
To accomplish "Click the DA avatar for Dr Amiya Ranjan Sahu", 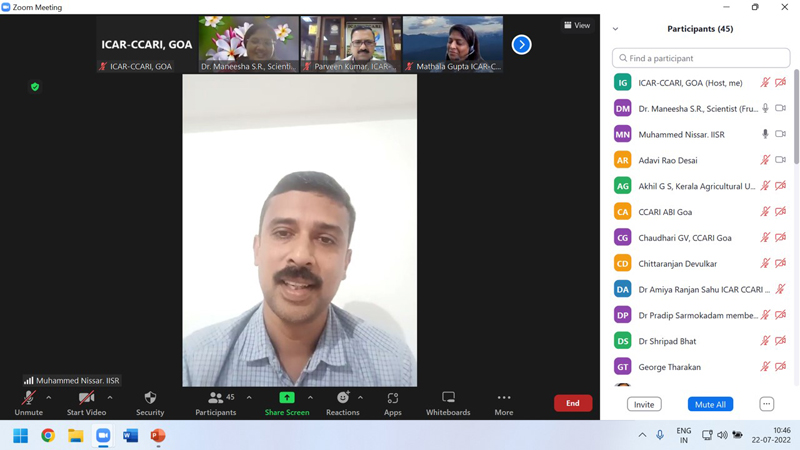I will [x=622, y=289].
